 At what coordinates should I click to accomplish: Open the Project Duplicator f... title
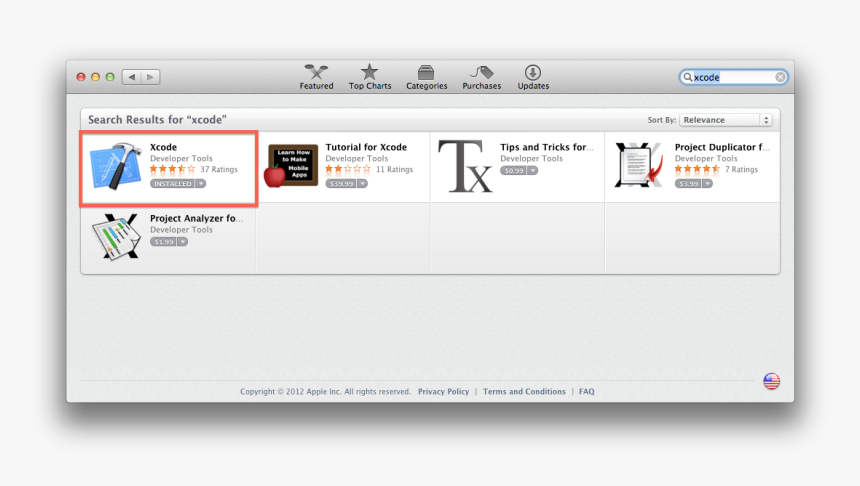pyautogui.click(x=722, y=147)
